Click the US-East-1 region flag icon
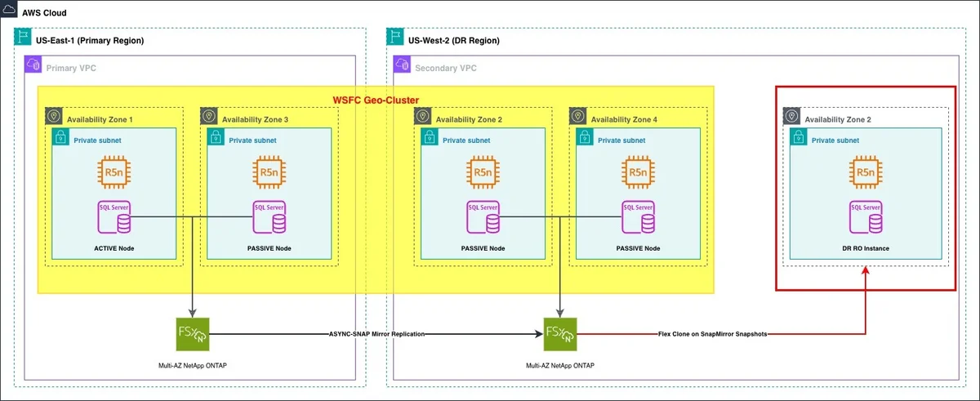Viewport: 980px width, 401px height. point(23,38)
